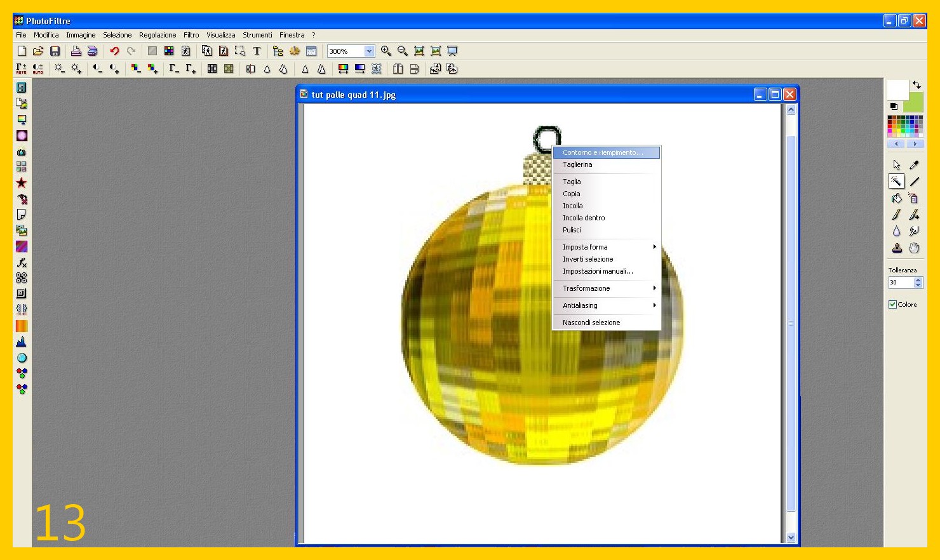940x560 pixels.
Task: Select the Magic Wand tool
Action: (x=896, y=182)
